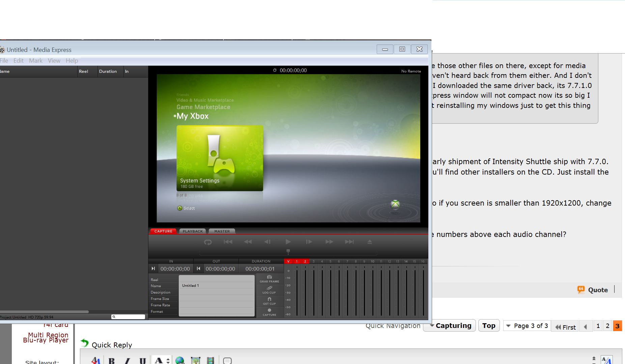This screenshot has height=364, width=625.
Task: Click the Get Clip button
Action: (x=269, y=301)
